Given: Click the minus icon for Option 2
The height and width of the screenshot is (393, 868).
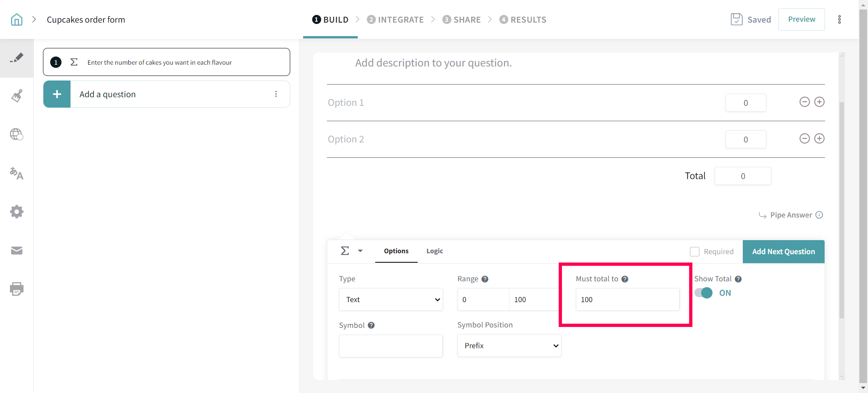Looking at the screenshot, I should point(804,139).
